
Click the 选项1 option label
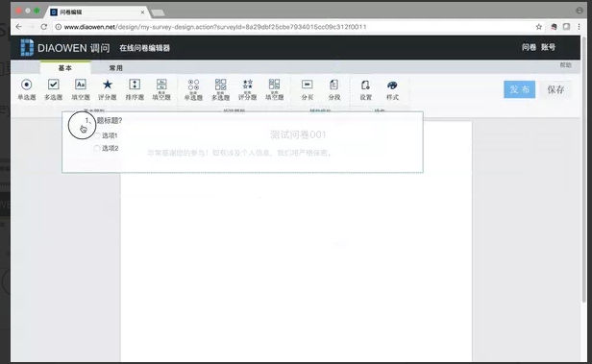pos(110,135)
